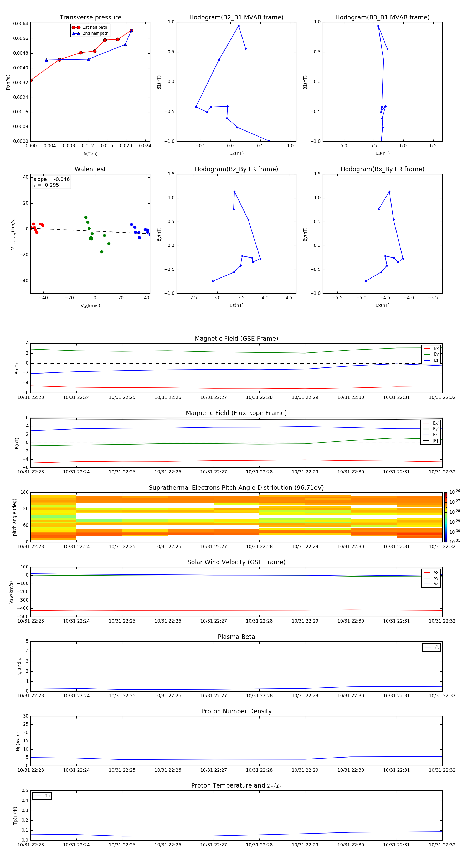Click the "Tp(10^6K)" y-axis label

(15, 815)
